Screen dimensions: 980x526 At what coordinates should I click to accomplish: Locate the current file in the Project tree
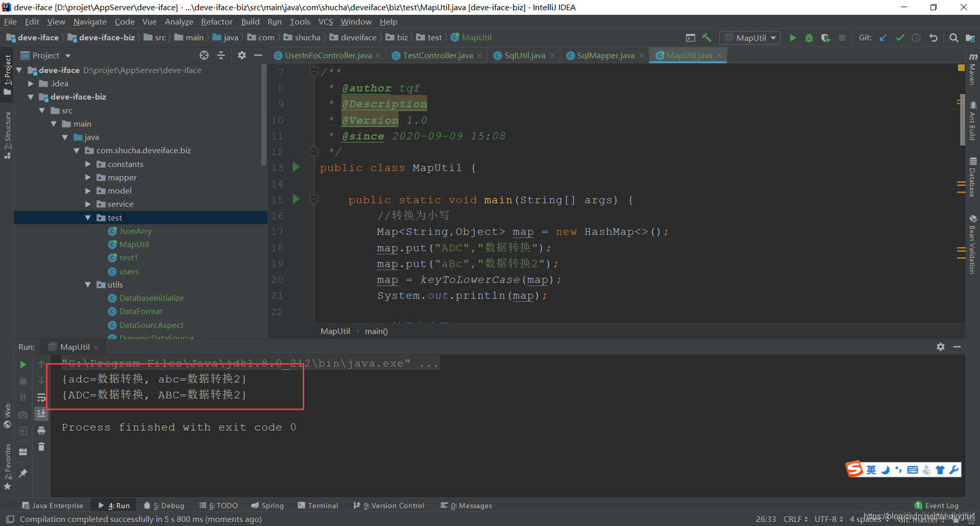tap(204, 55)
